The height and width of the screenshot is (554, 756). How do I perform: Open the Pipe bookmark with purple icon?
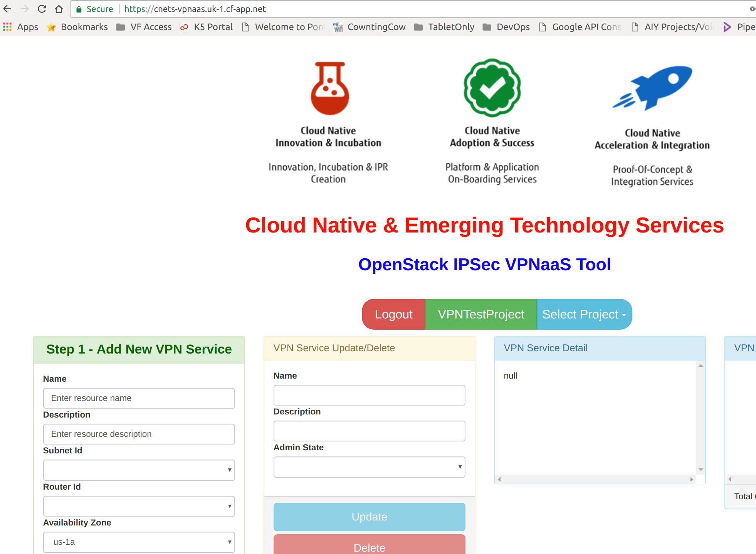click(x=739, y=27)
